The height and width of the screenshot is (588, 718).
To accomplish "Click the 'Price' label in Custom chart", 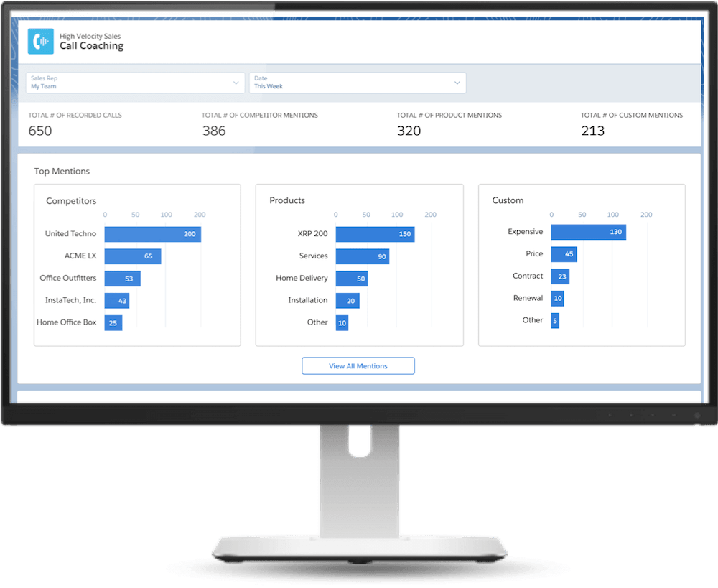I will (534, 253).
